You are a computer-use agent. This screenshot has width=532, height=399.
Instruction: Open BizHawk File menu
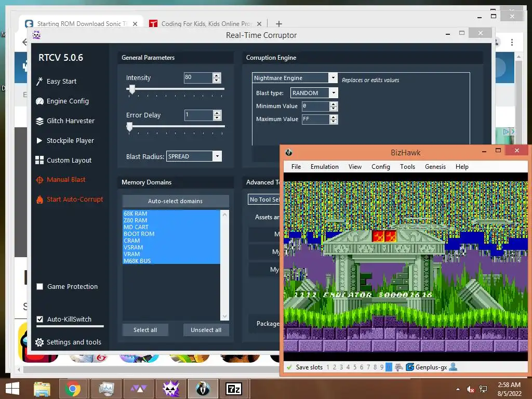(296, 167)
